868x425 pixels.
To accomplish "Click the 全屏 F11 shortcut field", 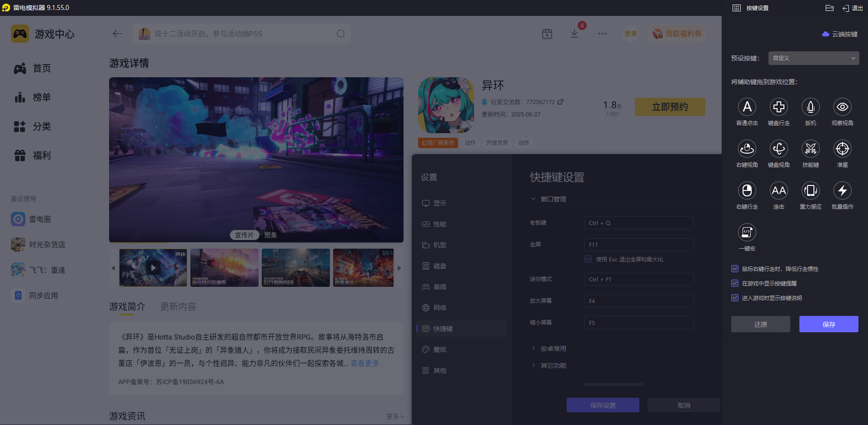I will click(639, 245).
